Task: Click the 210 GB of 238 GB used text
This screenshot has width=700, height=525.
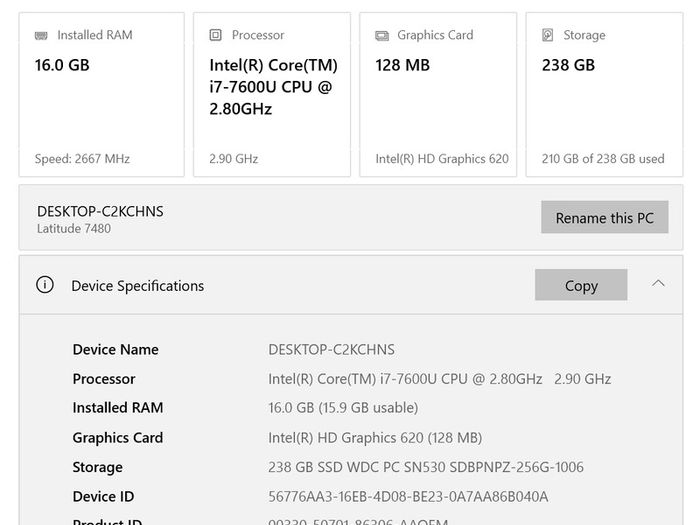Action: 603,159
